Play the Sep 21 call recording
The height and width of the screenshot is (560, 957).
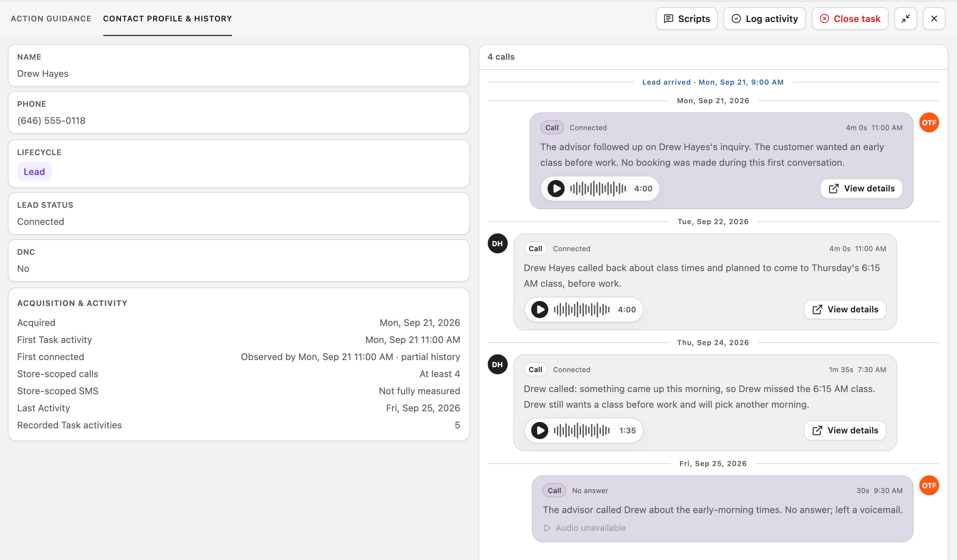(556, 189)
